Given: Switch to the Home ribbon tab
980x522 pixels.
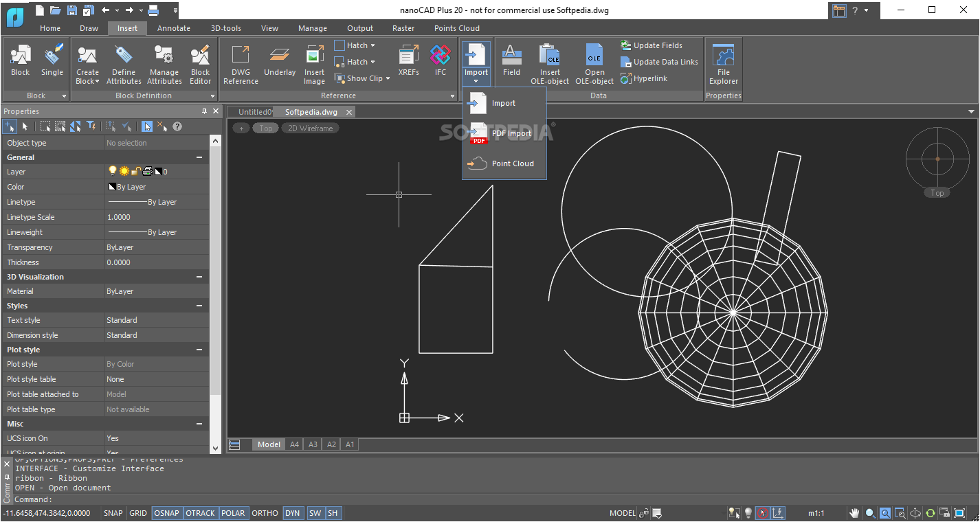Looking at the screenshot, I should pos(50,28).
